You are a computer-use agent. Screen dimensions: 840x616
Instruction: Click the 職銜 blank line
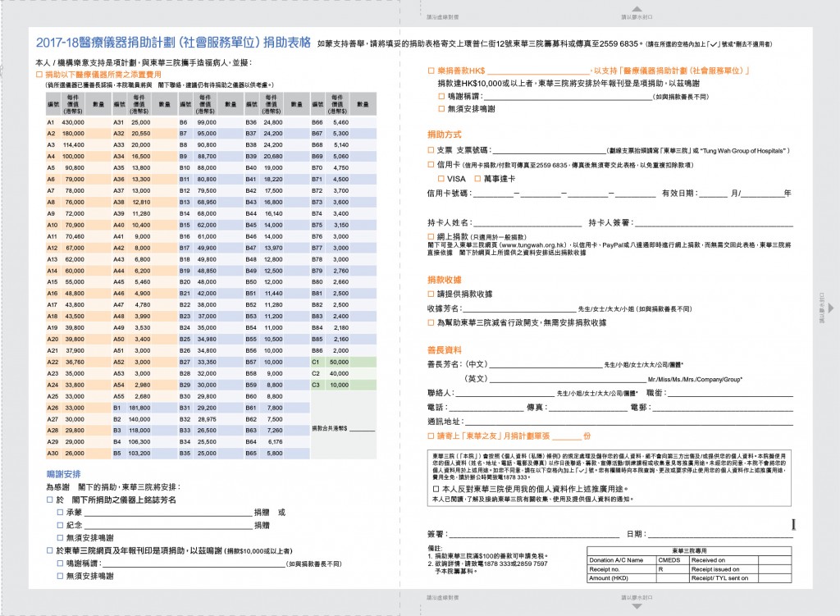point(731,393)
